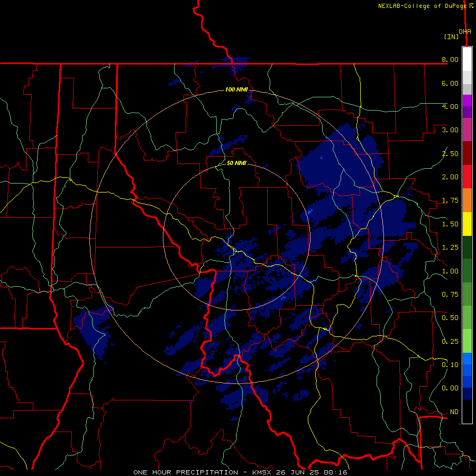Image resolution: width=476 pixels, height=476 pixels.
Task: Pick the yellow swatch on the color scale
Action: [x=467, y=224]
